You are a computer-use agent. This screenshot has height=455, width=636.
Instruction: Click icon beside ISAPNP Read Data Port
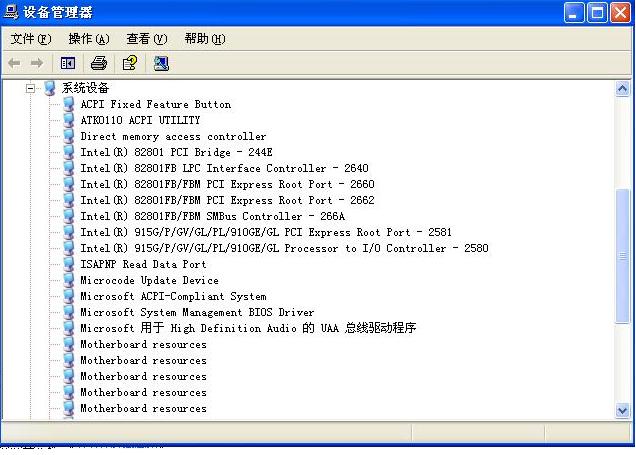(69, 264)
